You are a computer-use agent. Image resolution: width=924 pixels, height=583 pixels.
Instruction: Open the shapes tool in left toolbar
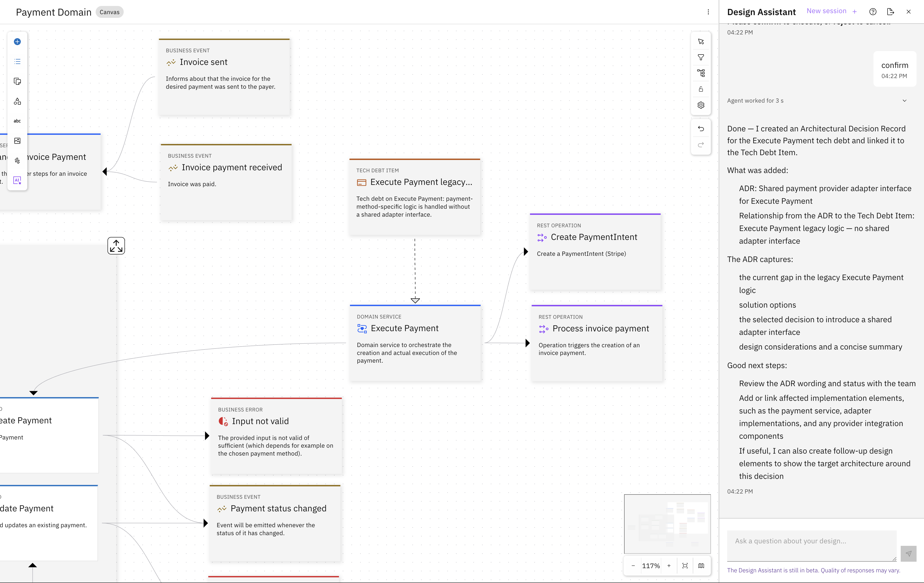click(x=17, y=101)
